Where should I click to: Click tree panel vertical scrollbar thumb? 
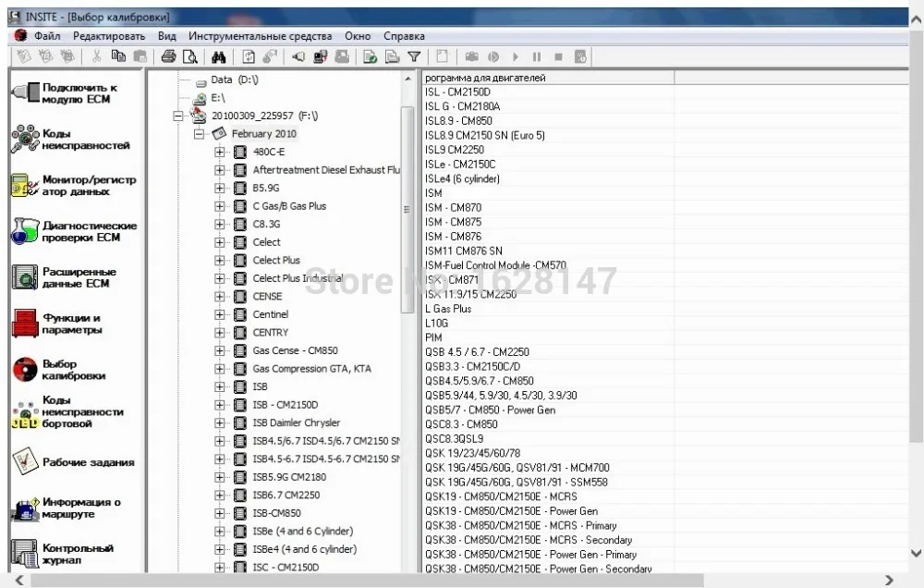407,209
